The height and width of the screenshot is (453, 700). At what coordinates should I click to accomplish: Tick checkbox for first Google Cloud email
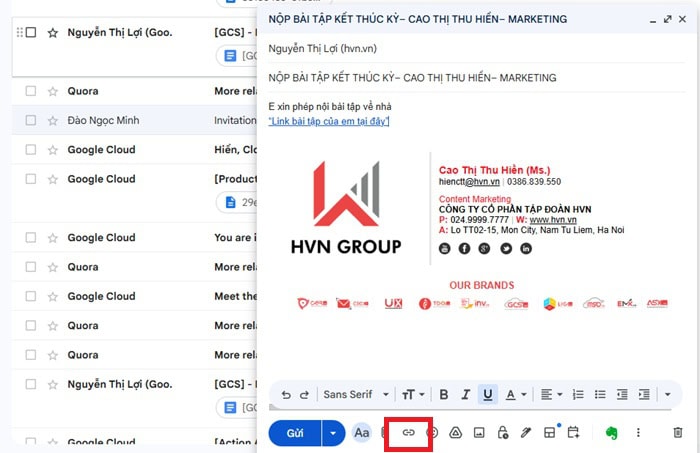point(31,150)
